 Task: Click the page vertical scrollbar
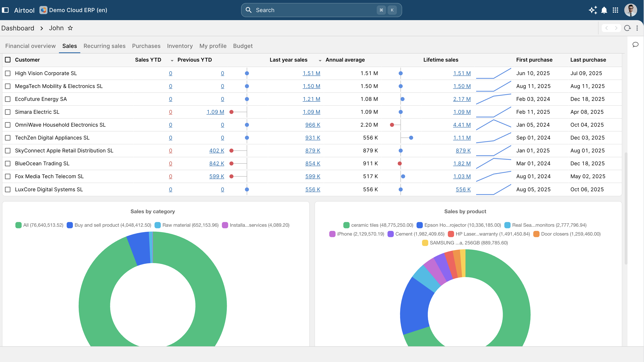click(626, 208)
